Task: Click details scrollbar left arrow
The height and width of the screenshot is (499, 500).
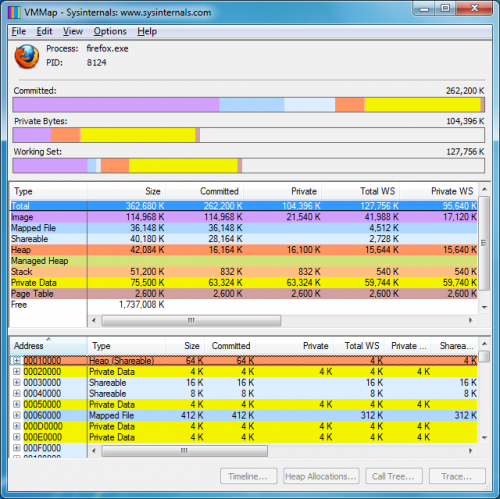Action: [x=94, y=451]
